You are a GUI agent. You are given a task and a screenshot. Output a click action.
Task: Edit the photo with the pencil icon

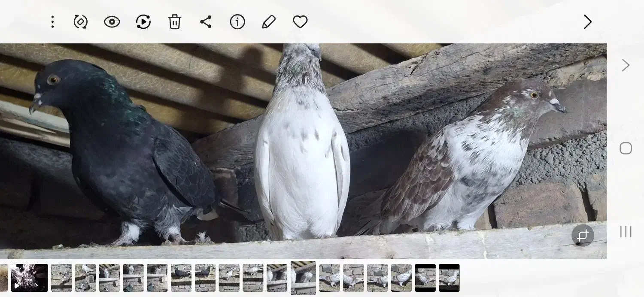(x=269, y=22)
